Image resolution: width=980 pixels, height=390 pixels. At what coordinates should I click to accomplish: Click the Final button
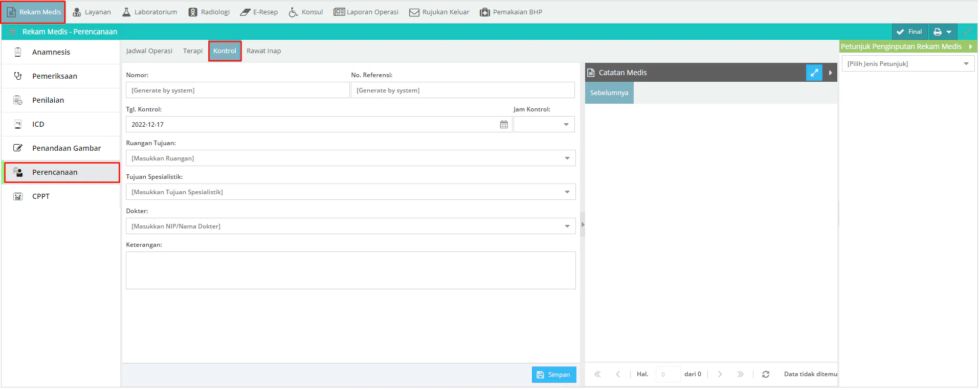909,32
